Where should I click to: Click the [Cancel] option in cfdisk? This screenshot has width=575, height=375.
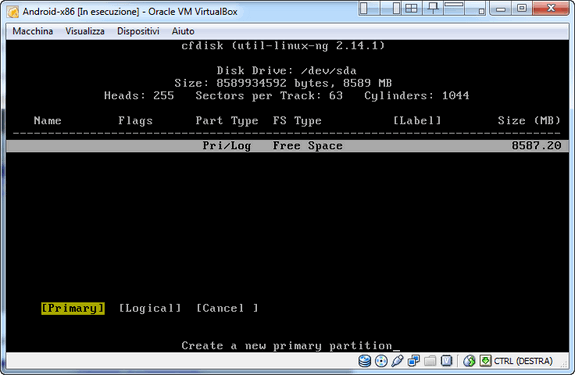click(227, 308)
